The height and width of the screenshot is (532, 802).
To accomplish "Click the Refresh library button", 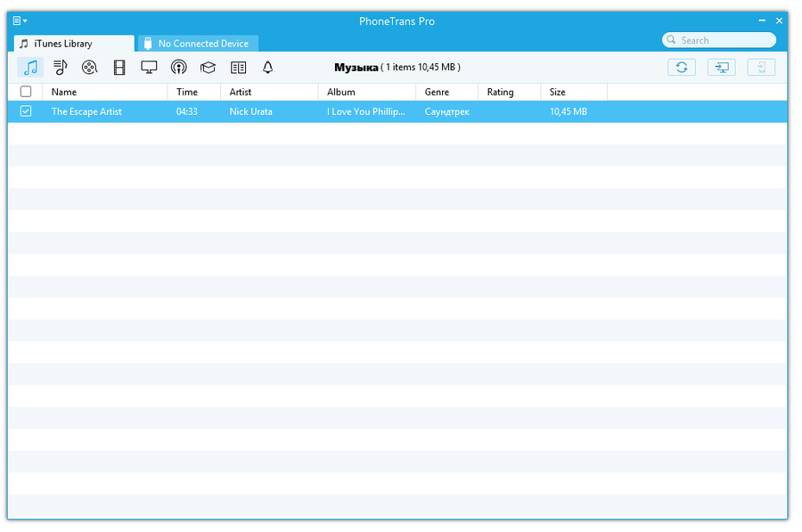I will click(x=682, y=67).
